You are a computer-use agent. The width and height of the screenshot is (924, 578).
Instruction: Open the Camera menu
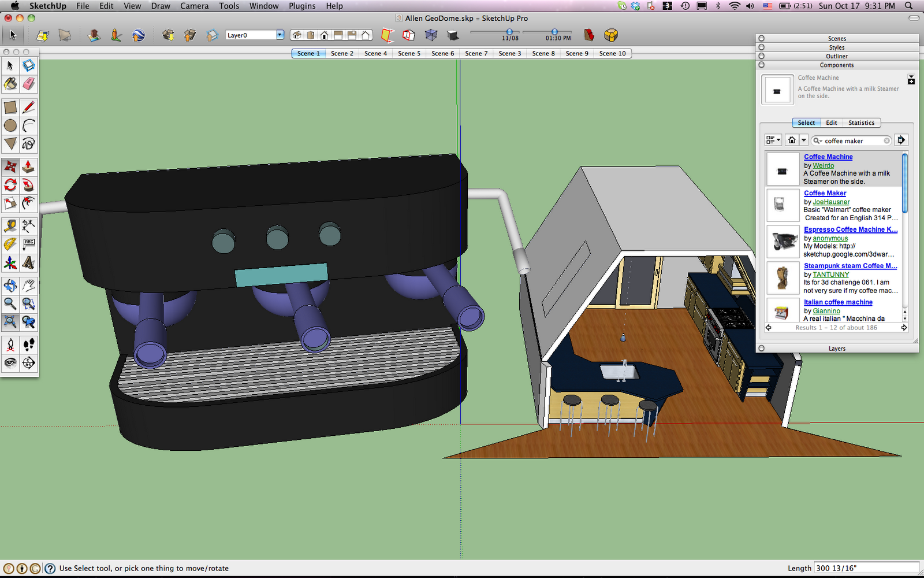[195, 6]
